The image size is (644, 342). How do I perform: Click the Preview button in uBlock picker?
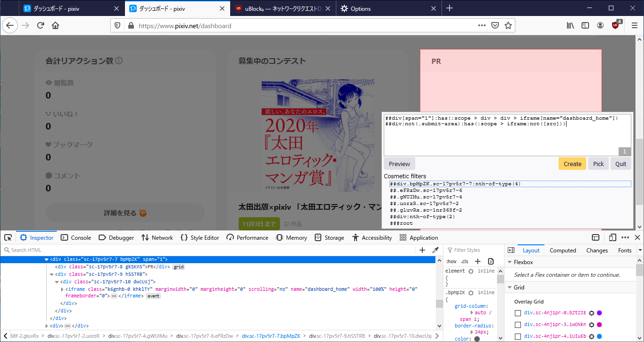point(399,164)
